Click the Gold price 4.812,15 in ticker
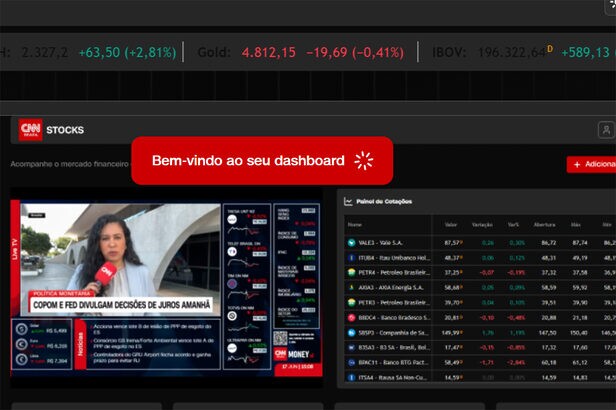 tap(269, 52)
